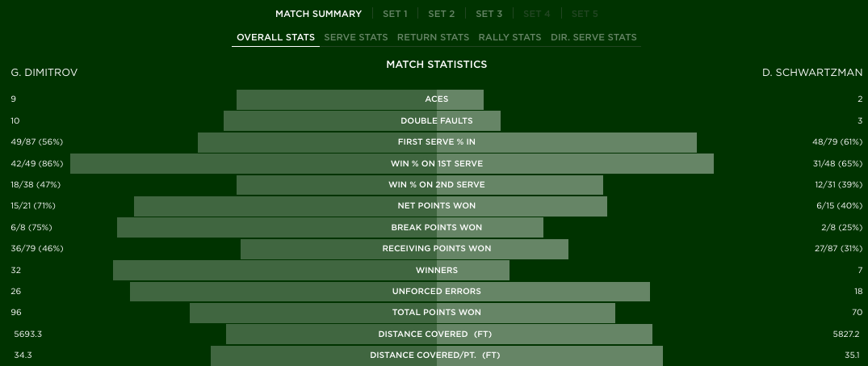
Task: Select the Overall Stats tab
Action: [275, 37]
